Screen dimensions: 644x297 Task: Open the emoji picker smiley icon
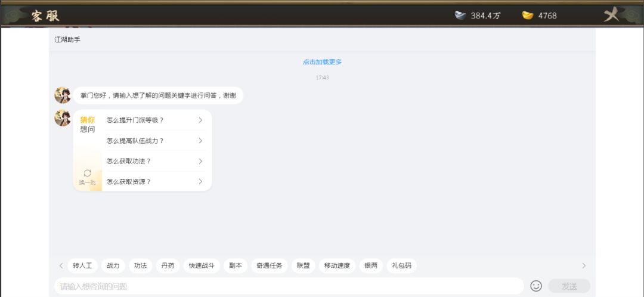[536, 286]
